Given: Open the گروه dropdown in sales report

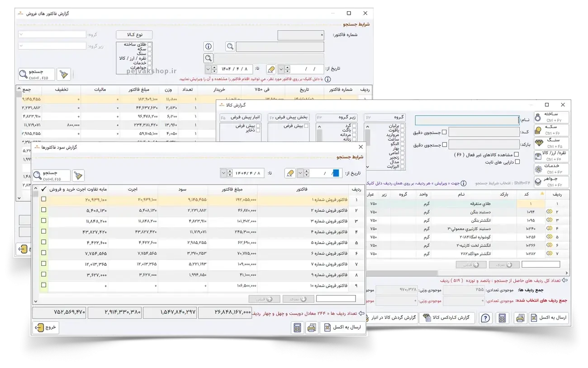Looking at the screenshot, I should pos(21,34).
